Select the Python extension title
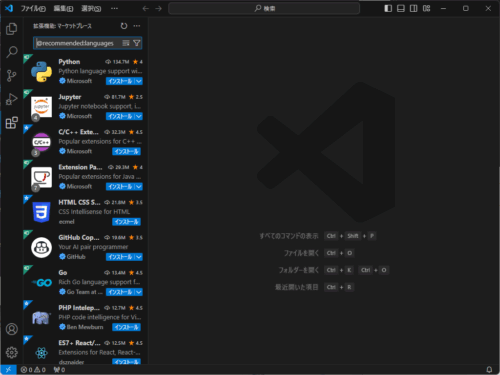The image size is (500, 375). pos(69,62)
